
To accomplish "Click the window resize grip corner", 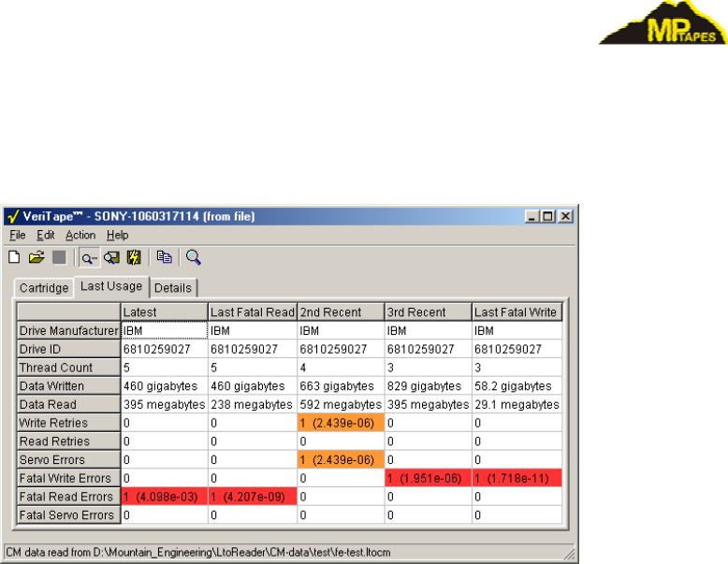I will click(569, 554).
